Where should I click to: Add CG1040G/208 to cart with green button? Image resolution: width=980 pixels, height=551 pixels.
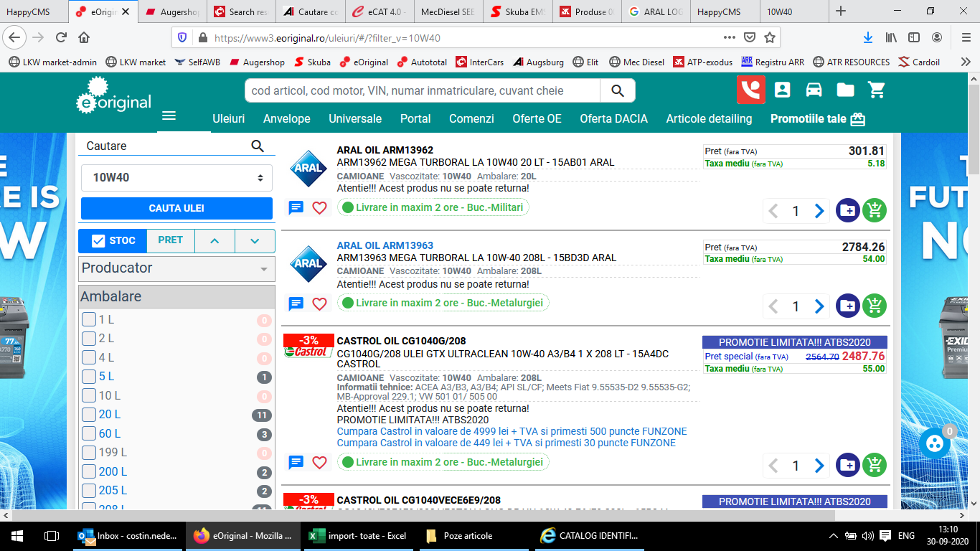pyautogui.click(x=875, y=465)
